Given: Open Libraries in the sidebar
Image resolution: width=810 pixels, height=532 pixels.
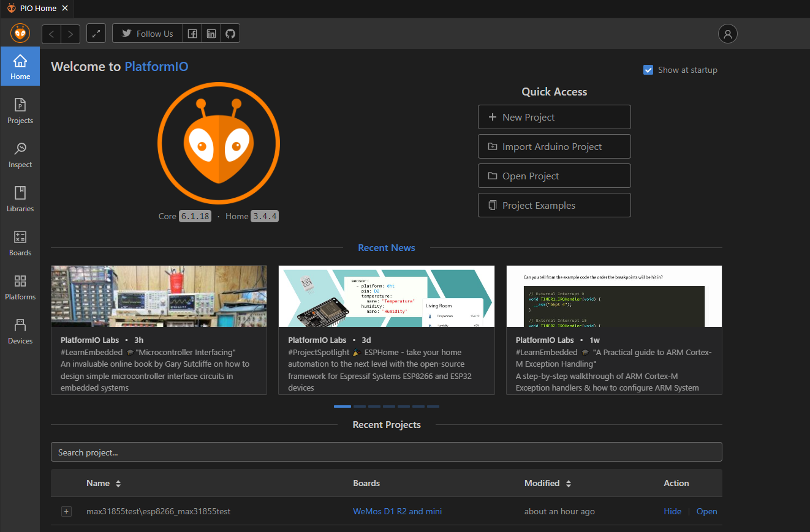Looking at the screenshot, I should [20, 199].
